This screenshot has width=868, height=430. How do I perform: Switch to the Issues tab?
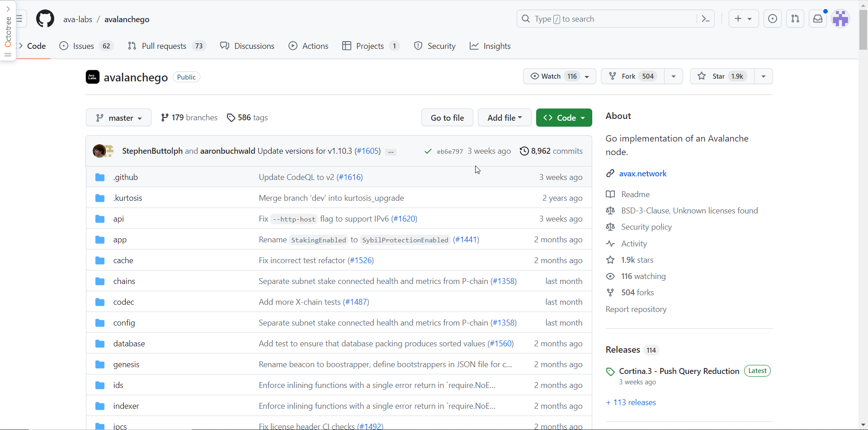[86, 46]
